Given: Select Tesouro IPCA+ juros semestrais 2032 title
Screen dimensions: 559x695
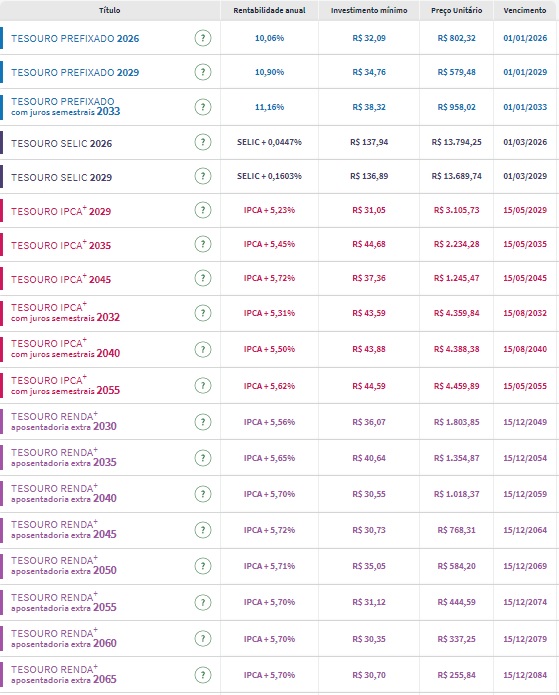Looking at the screenshot, I should pos(66,313).
